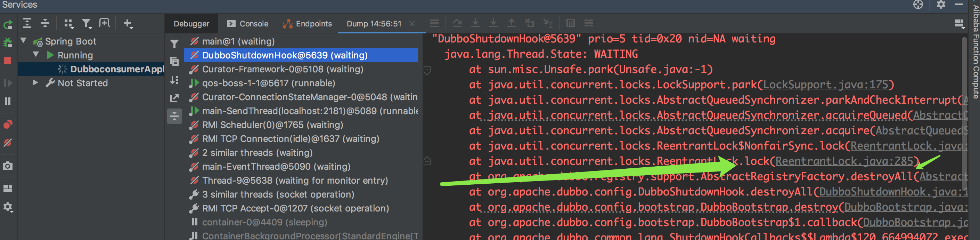This screenshot has height=240, width=980.
Task: Click the Step Into icon
Action: 475,23
